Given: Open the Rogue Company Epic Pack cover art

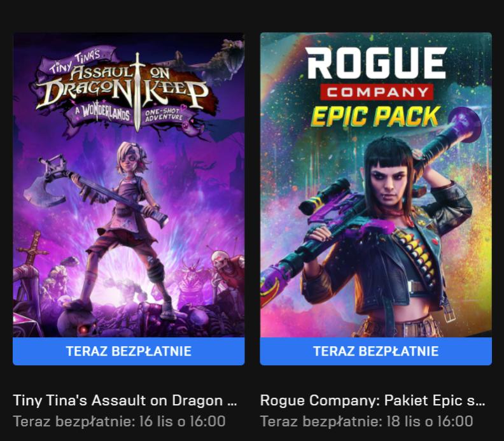Looking at the screenshot, I should pyautogui.click(x=375, y=185).
